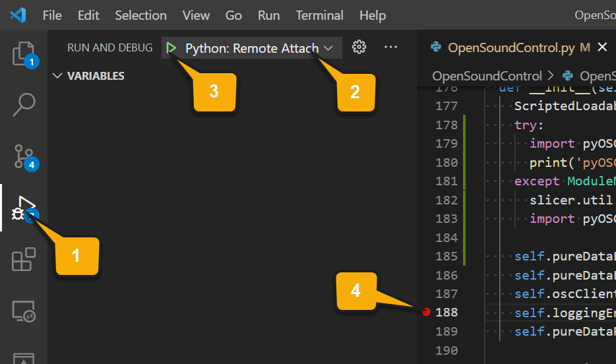This screenshot has width=616, height=364.
Task: Open the Help menu
Action: [373, 15]
